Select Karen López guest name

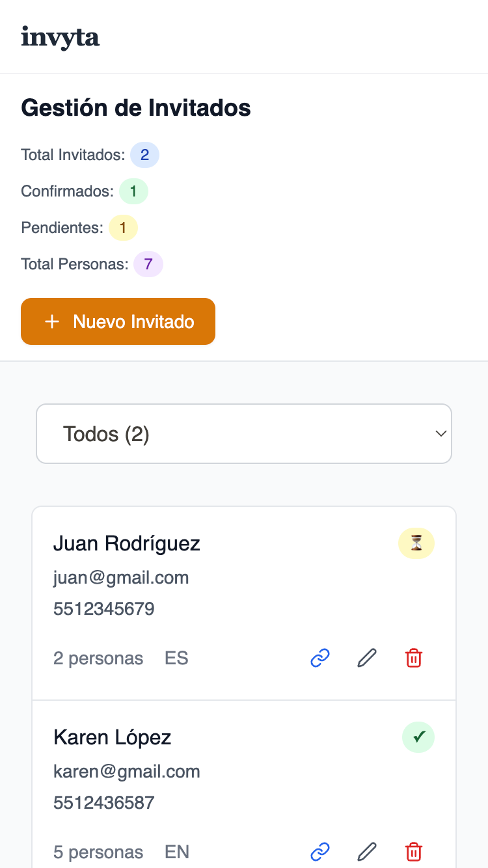coord(112,737)
